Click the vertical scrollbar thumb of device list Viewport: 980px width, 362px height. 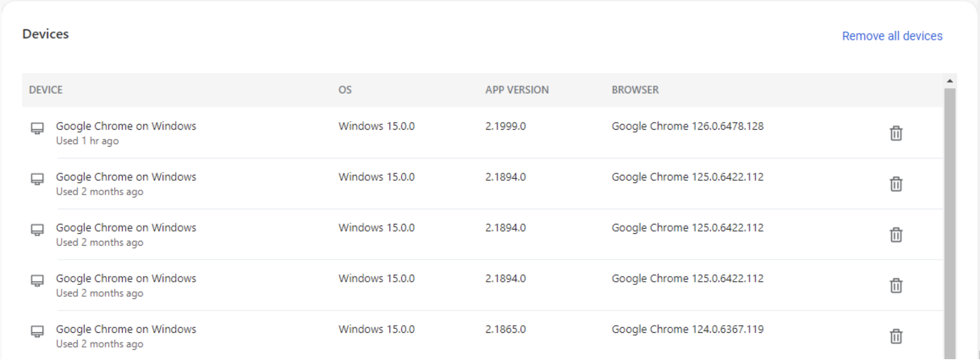point(950,222)
